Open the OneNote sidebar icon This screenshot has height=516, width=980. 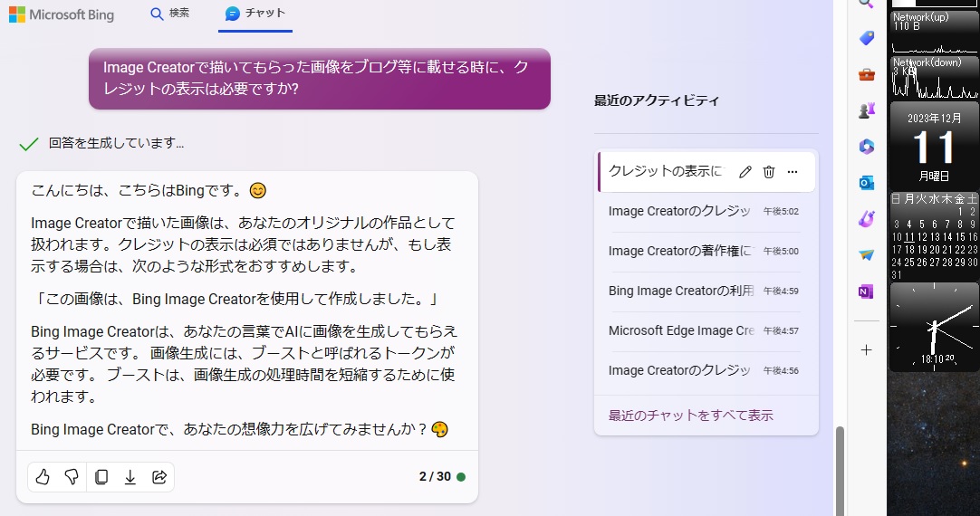pos(866,291)
